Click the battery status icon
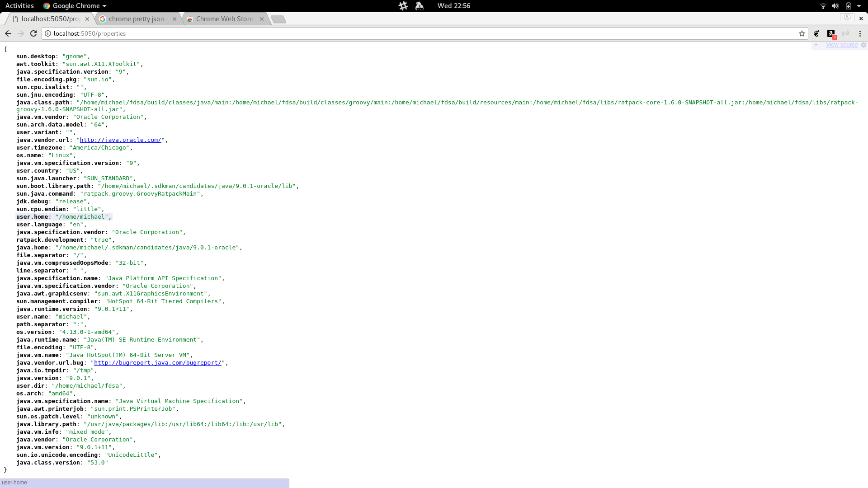Viewport: 868px width, 488px height. [x=848, y=6]
